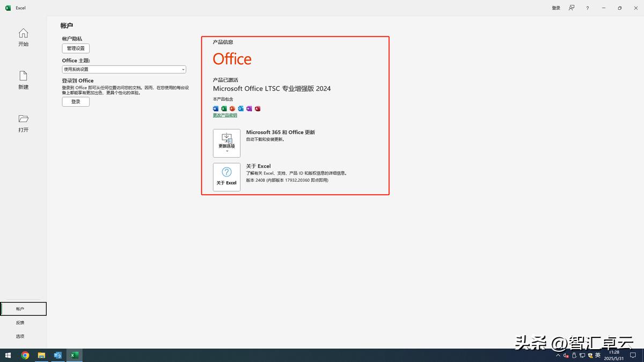Unmute the speaker in the system tray
Viewport: 644px width, 362px height.
click(x=566, y=355)
